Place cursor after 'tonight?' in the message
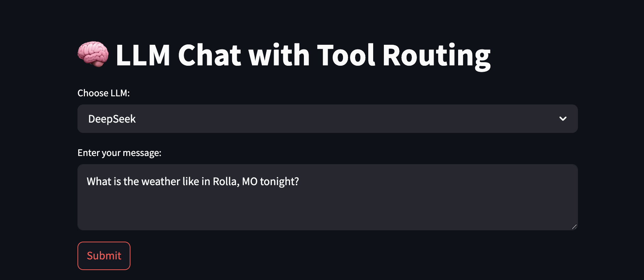The height and width of the screenshot is (280, 644). [x=299, y=182]
